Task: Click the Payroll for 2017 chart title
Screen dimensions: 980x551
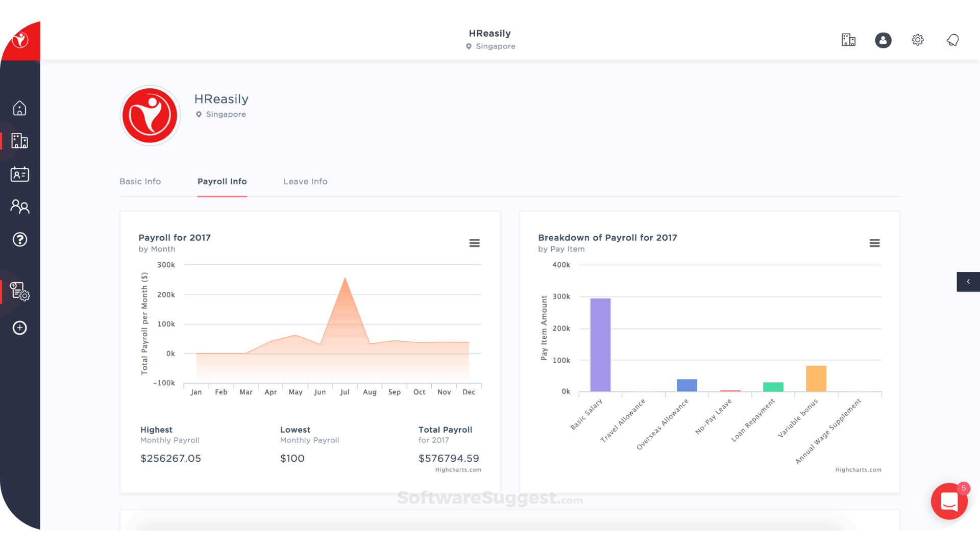Action: (174, 238)
